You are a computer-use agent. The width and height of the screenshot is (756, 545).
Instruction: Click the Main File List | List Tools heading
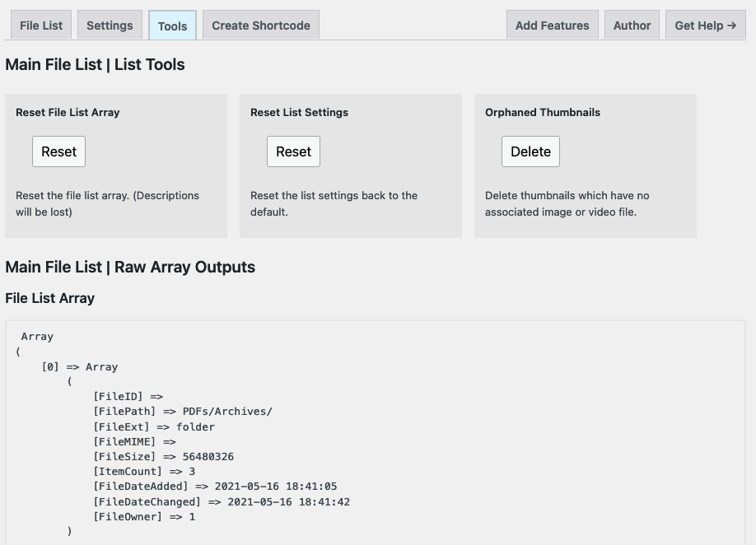[95, 64]
